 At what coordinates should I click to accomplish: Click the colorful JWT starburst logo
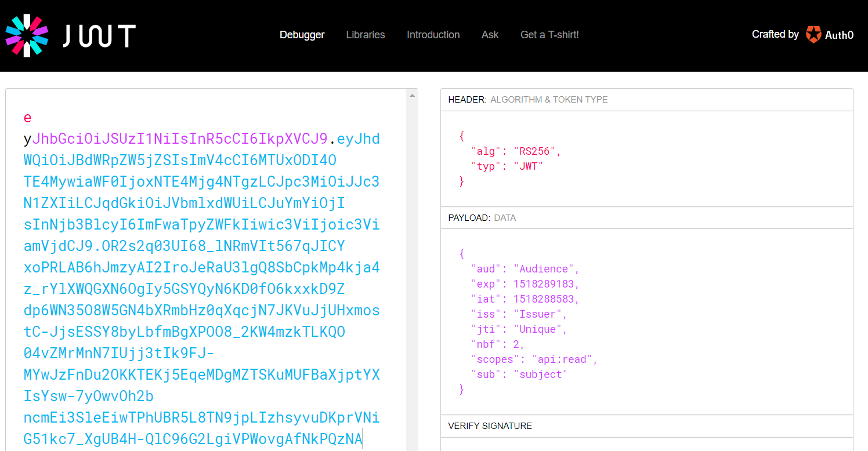coord(27,35)
